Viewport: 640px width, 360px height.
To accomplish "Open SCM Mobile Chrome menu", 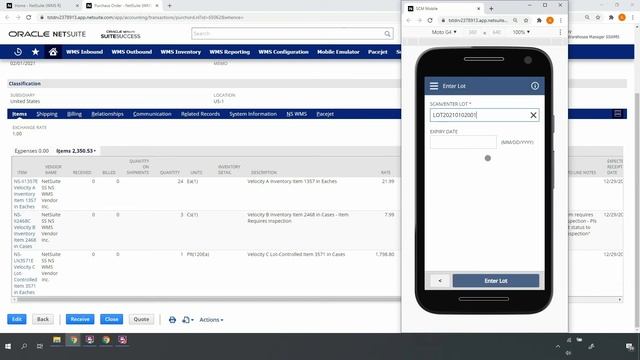I will 561,20.
